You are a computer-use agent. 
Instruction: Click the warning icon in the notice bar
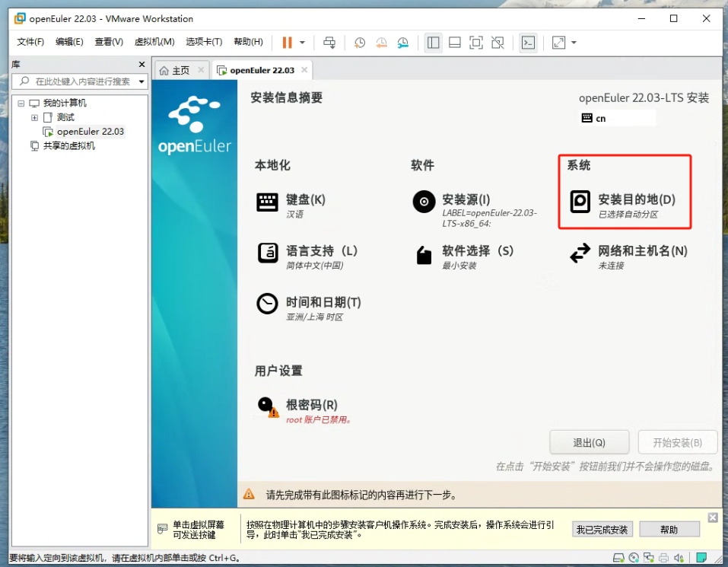(249, 494)
